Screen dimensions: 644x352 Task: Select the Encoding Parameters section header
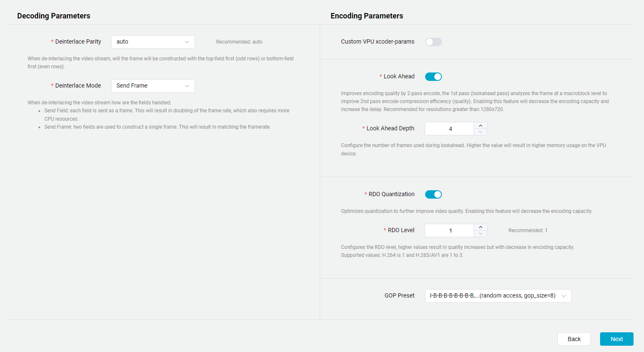(367, 16)
